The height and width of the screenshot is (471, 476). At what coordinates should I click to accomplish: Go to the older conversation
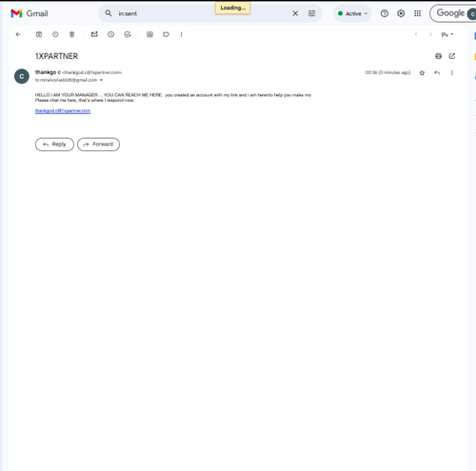coord(430,34)
